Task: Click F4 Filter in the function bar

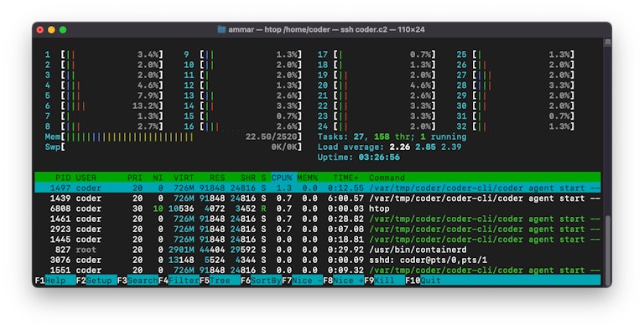Action: click(x=179, y=281)
